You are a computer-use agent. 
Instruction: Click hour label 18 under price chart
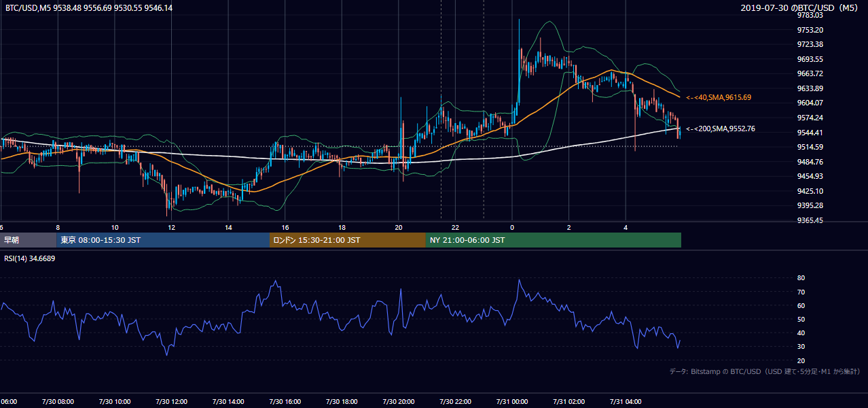click(x=342, y=227)
